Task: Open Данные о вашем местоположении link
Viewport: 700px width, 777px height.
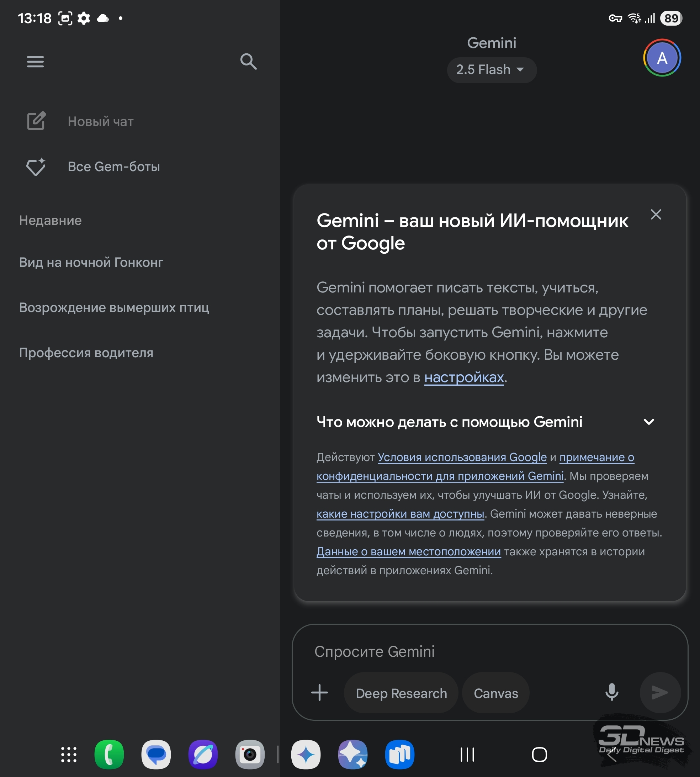Action: 408,551
